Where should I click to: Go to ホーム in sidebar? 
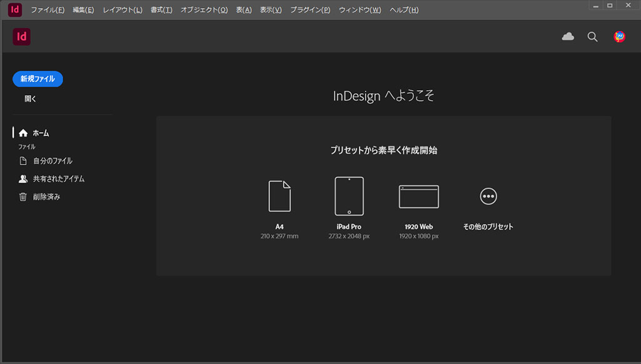(x=34, y=133)
